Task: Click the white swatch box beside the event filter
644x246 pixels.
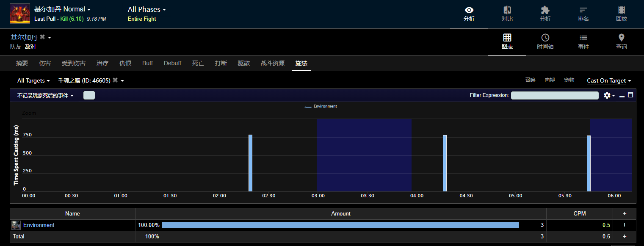Action: click(89, 95)
